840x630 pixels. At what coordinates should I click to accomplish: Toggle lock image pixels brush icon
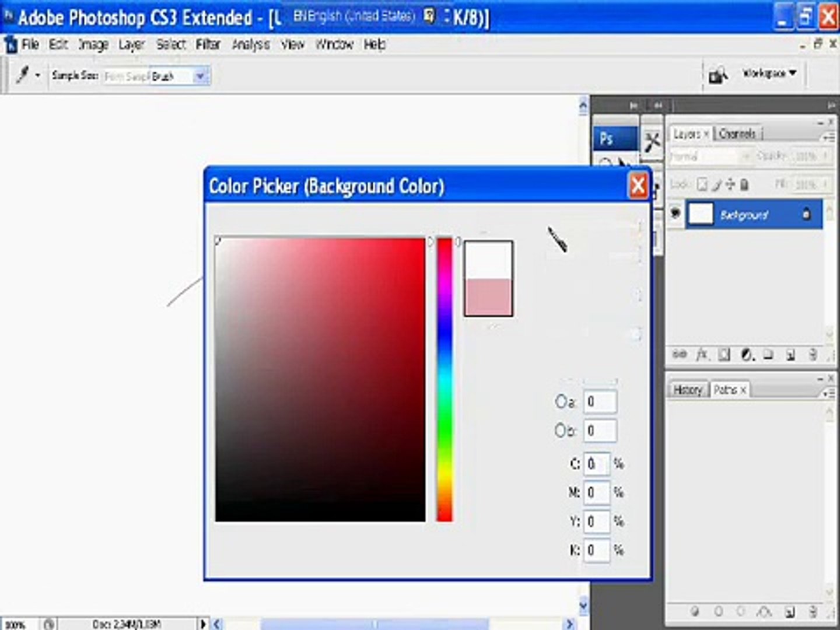click(717, 184)
